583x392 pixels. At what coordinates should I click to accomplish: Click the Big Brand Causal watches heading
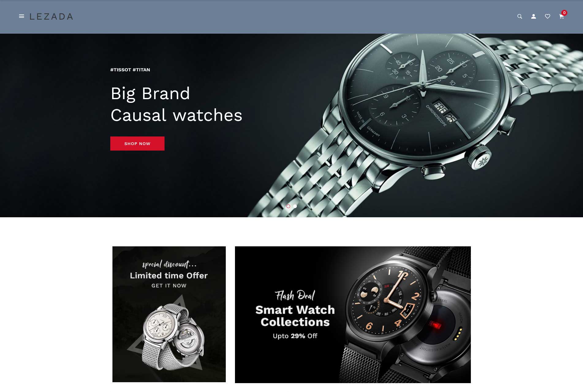tap(176, 104)
